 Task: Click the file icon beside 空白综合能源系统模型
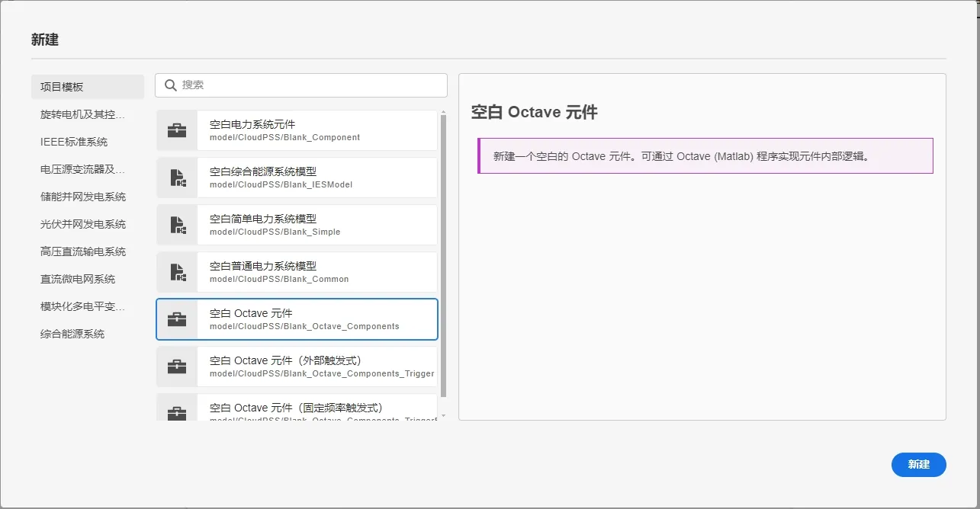[x=177, y=177]
